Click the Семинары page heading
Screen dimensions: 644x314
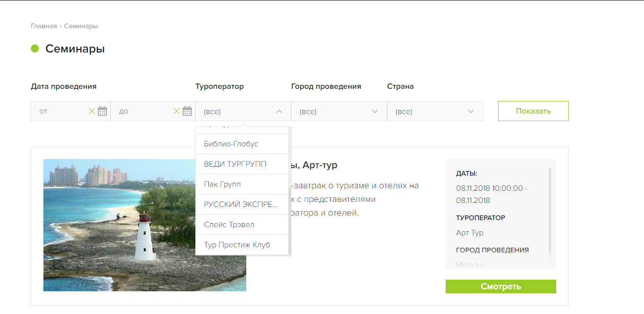pos(75,49)
